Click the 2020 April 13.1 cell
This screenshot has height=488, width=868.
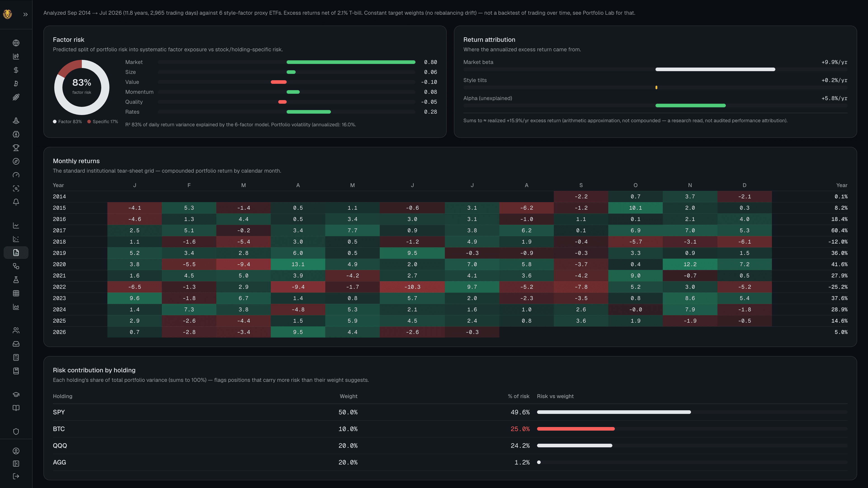[298, 264]
